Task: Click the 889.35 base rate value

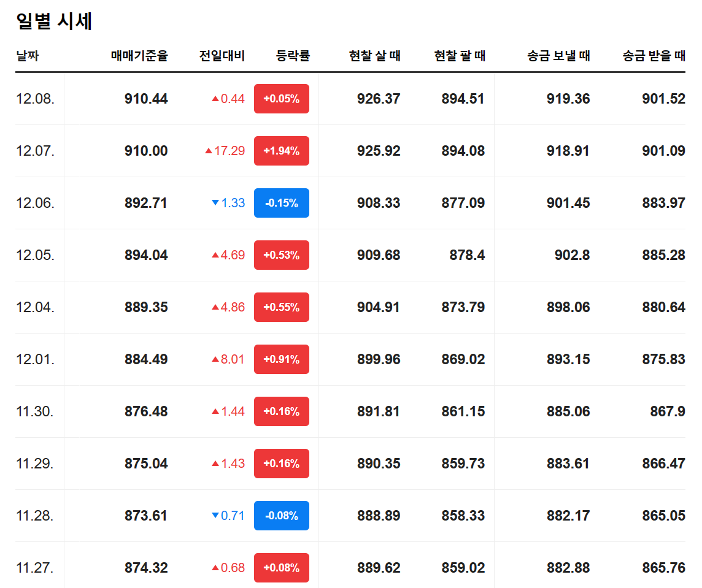Action: click(x=146, y=307)
